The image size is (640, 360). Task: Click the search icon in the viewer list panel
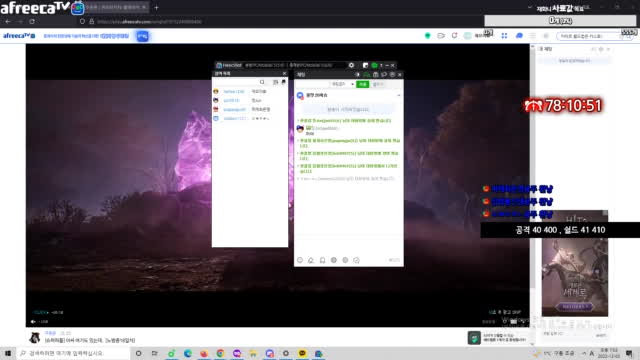262,82
